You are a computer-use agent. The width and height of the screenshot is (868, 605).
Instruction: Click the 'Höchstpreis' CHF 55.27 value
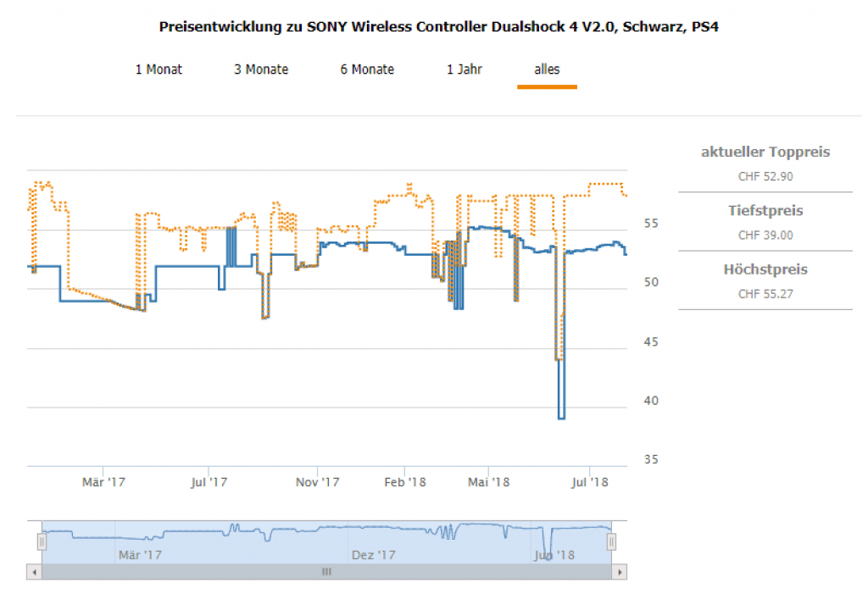[765, 294]
